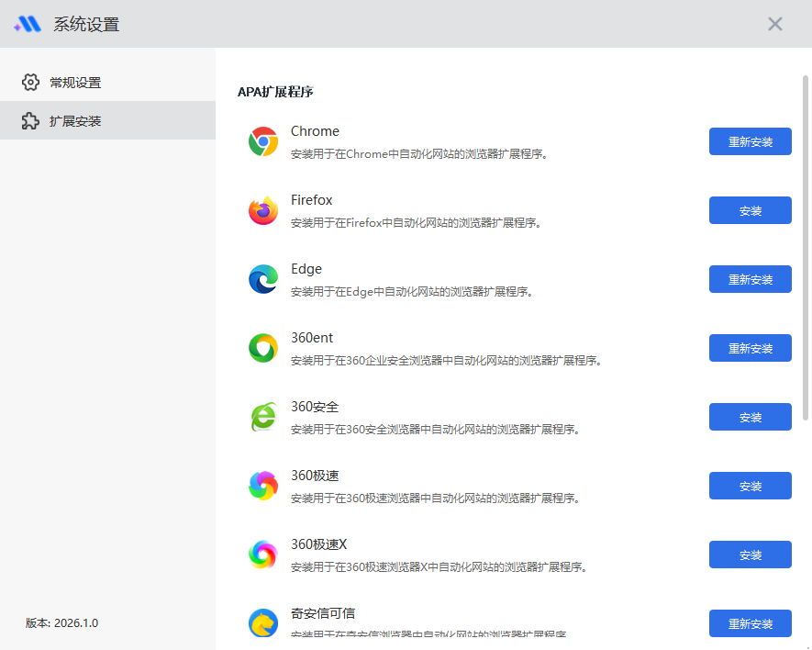Click the app logo beside 系统设置

click(x=28, y=24)
